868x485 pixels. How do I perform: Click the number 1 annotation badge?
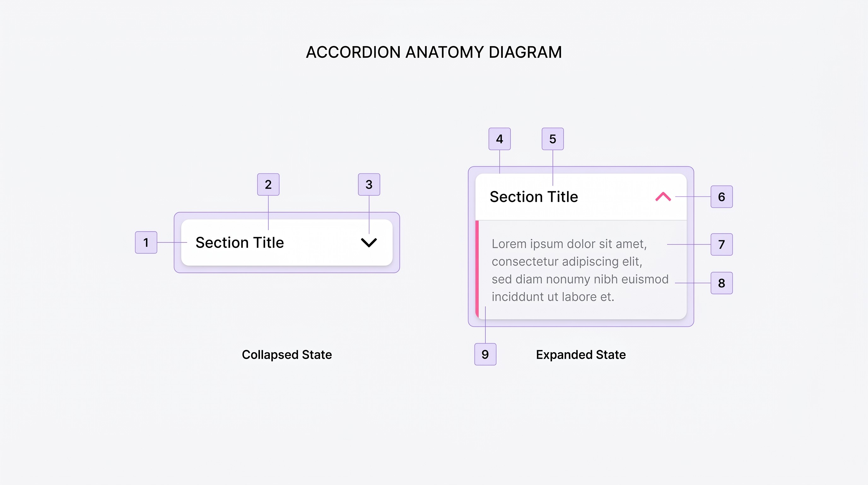146,242
